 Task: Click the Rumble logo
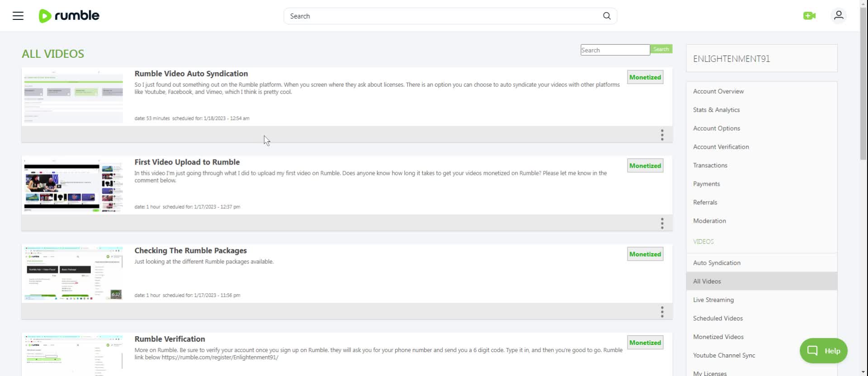69,16
